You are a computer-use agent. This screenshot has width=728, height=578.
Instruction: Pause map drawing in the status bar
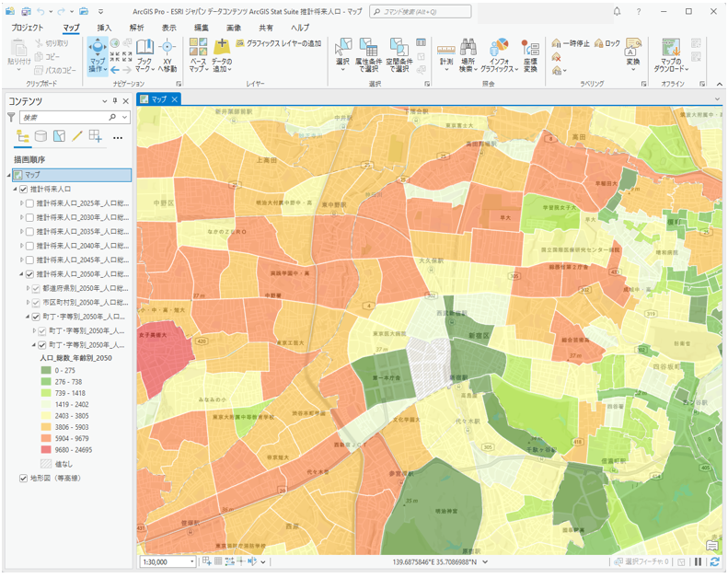point(698,561)
